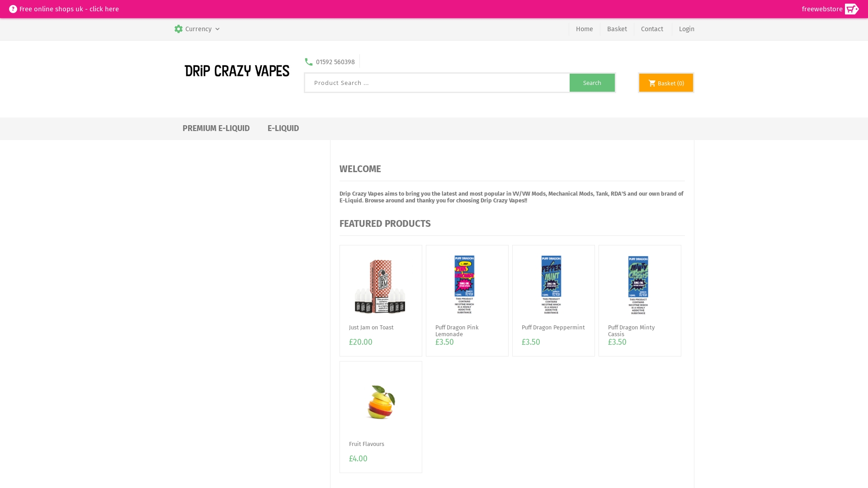Image resolution: width=868 pixels, height=488 pixels.
Task: Click 'Free online shops uk - click here' link
Action: click(x=69, y=9)
